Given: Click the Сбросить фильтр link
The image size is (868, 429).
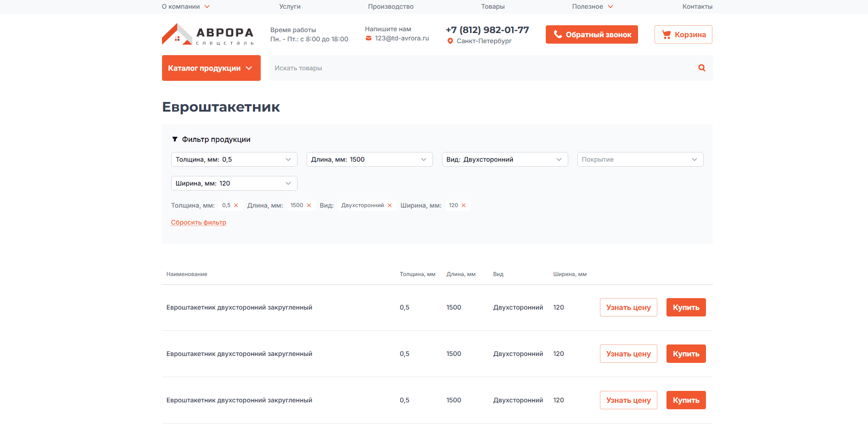Looking at the screenshot, I should click(x=198, y=222).
